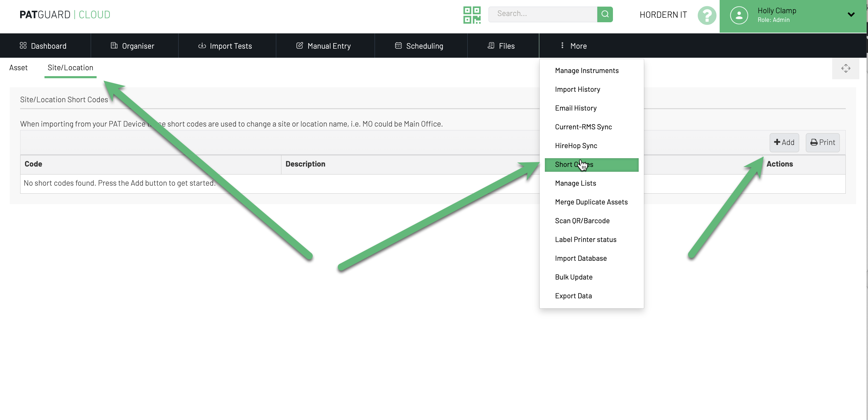
Task: Switch to the Asset tab
Action: click(18, 68)
